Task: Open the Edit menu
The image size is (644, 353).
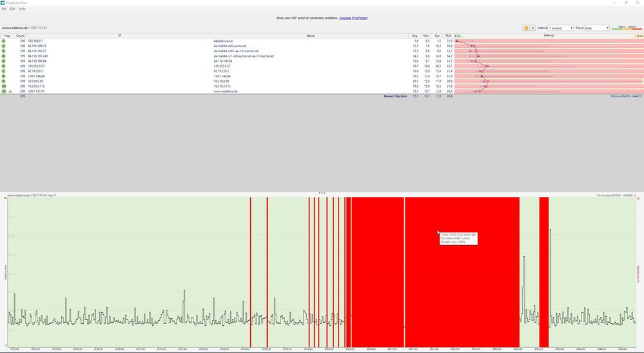Action: click(12, 8)
